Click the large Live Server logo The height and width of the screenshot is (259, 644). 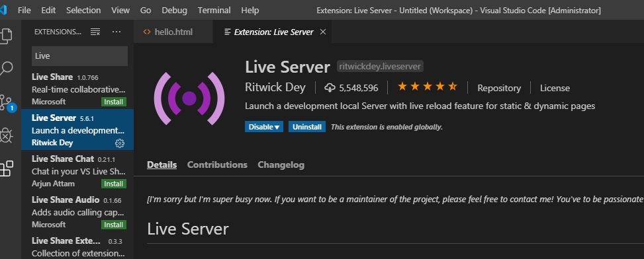(x=189, y=98)
